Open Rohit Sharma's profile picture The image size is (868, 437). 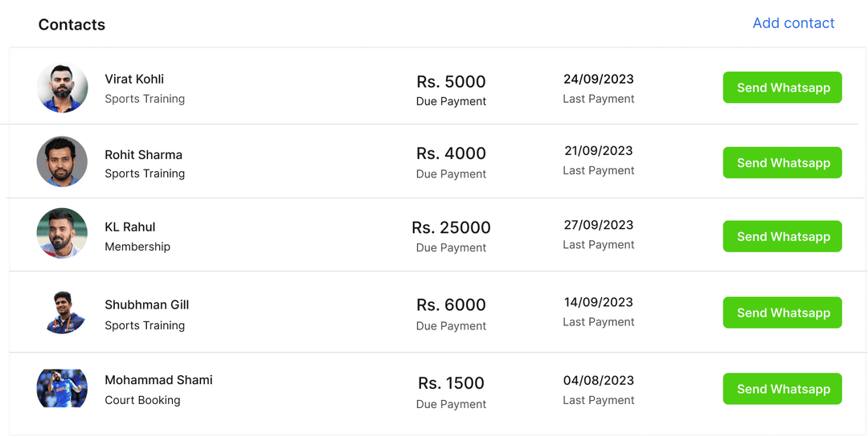(62, 161)
